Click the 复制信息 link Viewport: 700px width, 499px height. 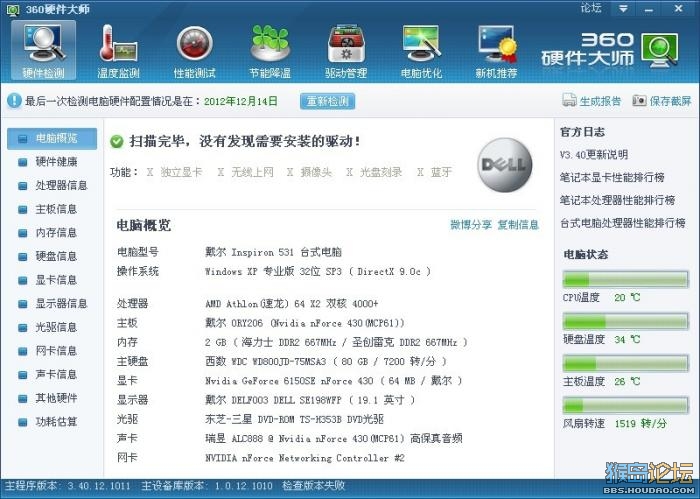tap(518, 225)
